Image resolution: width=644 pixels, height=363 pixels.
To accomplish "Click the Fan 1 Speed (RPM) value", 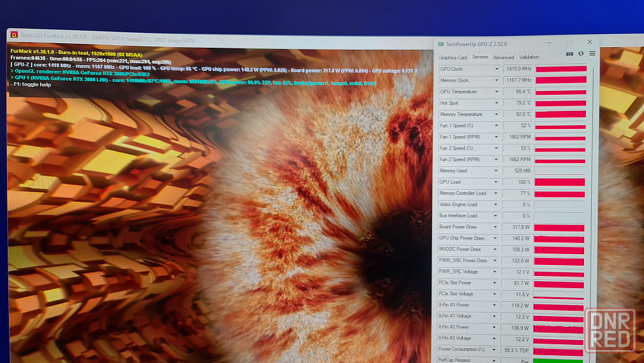I will coord(517,137).
